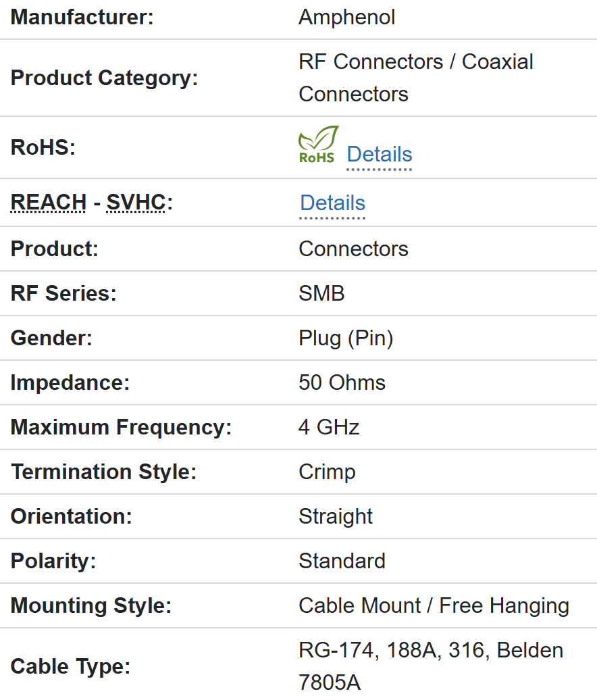
Task: Click the Connectors product value
Action: click(353, 249)
